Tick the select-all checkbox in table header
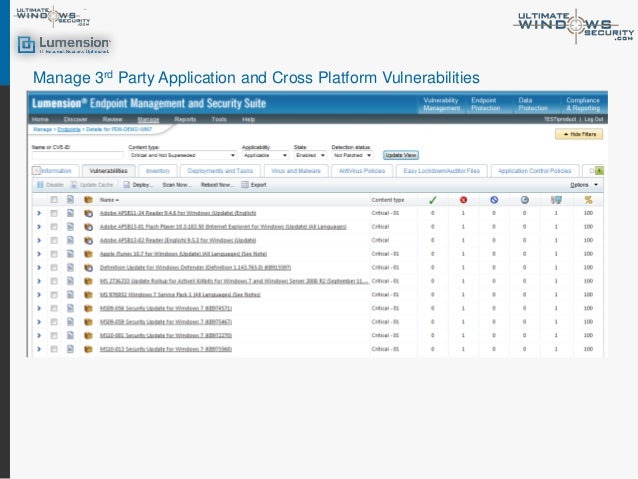638x479 pixels. pos(54,200)
